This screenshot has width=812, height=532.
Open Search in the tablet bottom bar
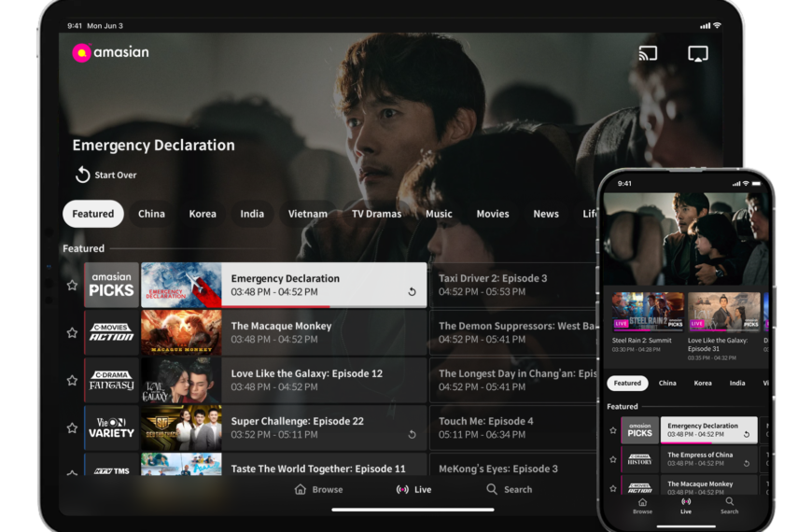[509, 489]
